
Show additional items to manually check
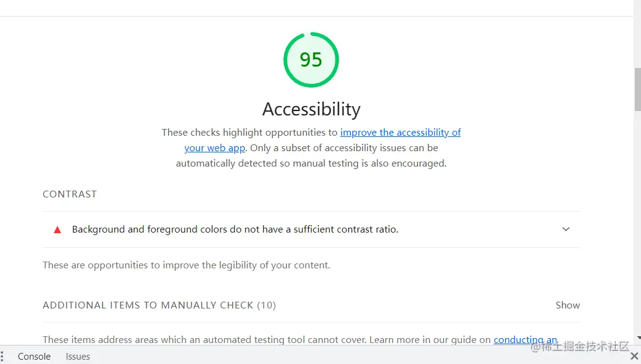tap(567, 305)
